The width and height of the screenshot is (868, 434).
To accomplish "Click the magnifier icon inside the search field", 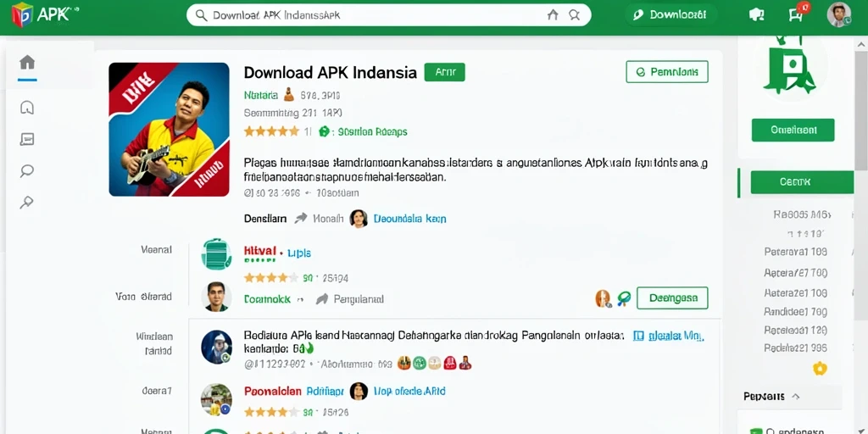I will point(202,15).
